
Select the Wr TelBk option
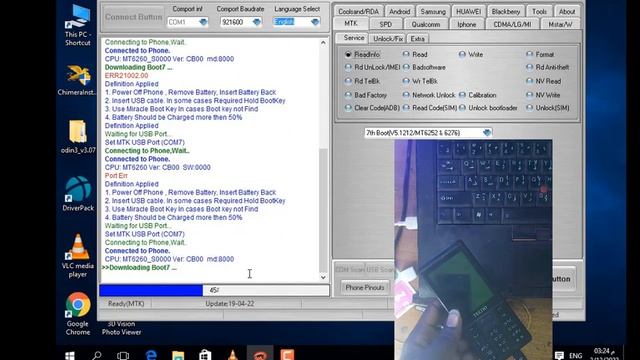[x=420, y=81]
